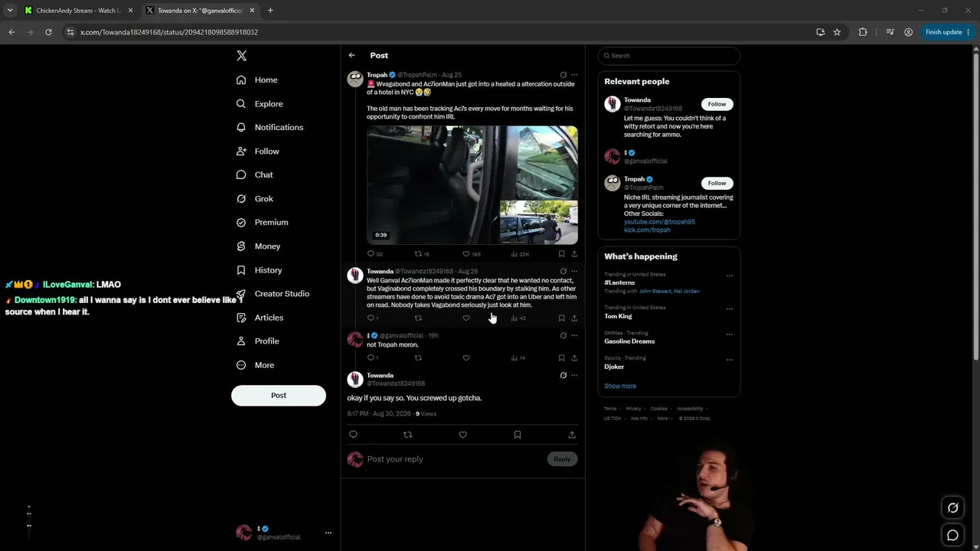Play the video in Tropah's post
The width and height of the screenshot is (980, 551).
click(472, 185)
